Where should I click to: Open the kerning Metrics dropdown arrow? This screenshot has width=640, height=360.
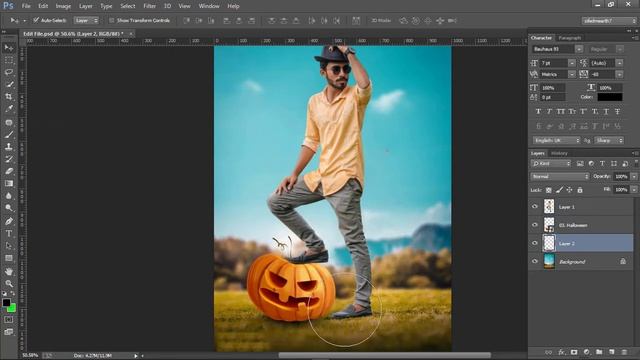click(571, 74)
